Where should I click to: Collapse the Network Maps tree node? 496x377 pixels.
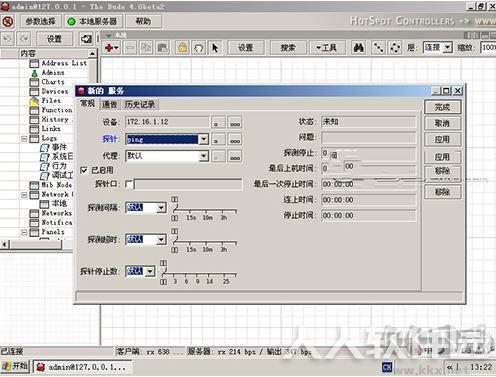[24, 195]
